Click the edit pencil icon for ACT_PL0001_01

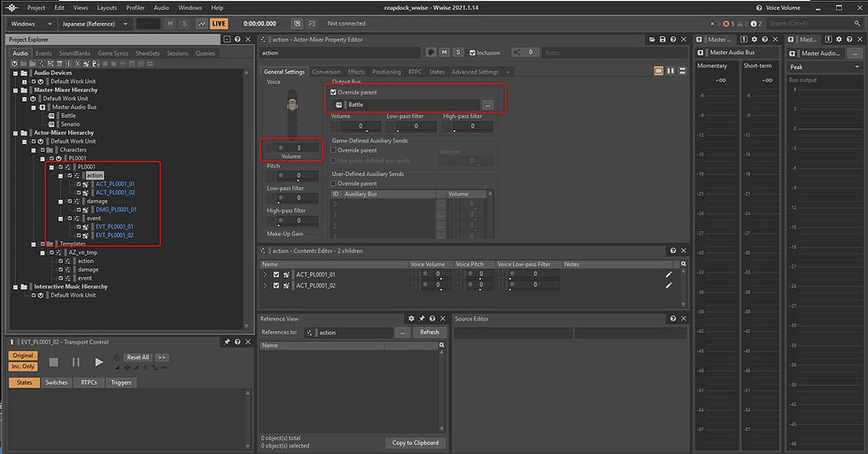coord(669,274)
